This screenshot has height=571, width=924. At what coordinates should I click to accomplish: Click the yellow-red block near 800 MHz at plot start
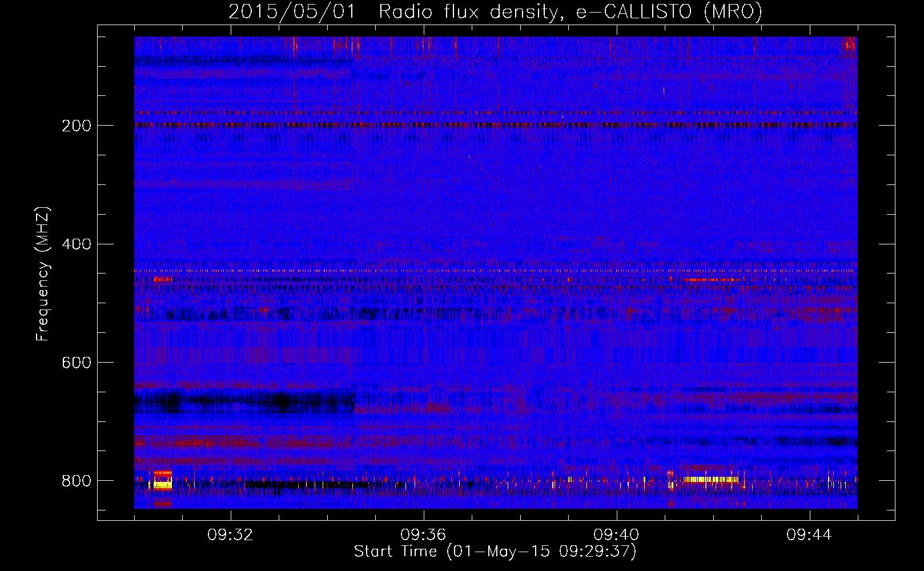pyautogui.click(x=163, y=480)
